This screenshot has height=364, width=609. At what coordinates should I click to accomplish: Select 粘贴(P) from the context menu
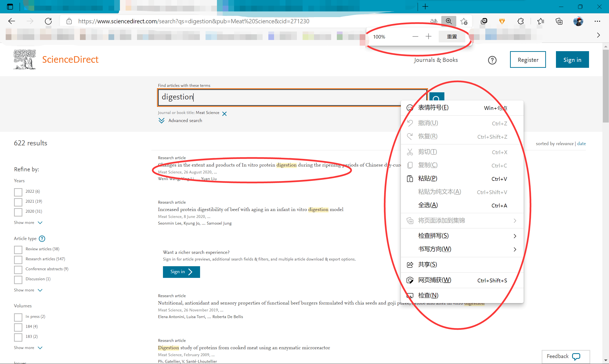click(428, 179)
